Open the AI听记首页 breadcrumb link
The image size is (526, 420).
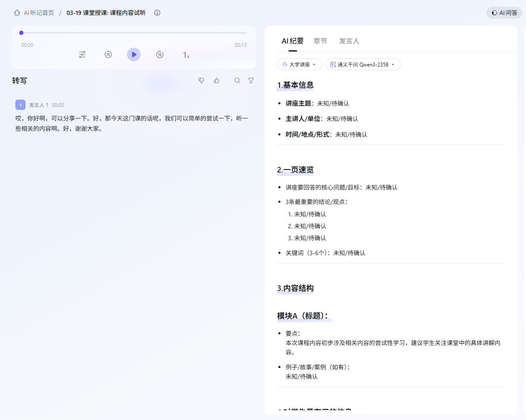click(x=39, y=13)
